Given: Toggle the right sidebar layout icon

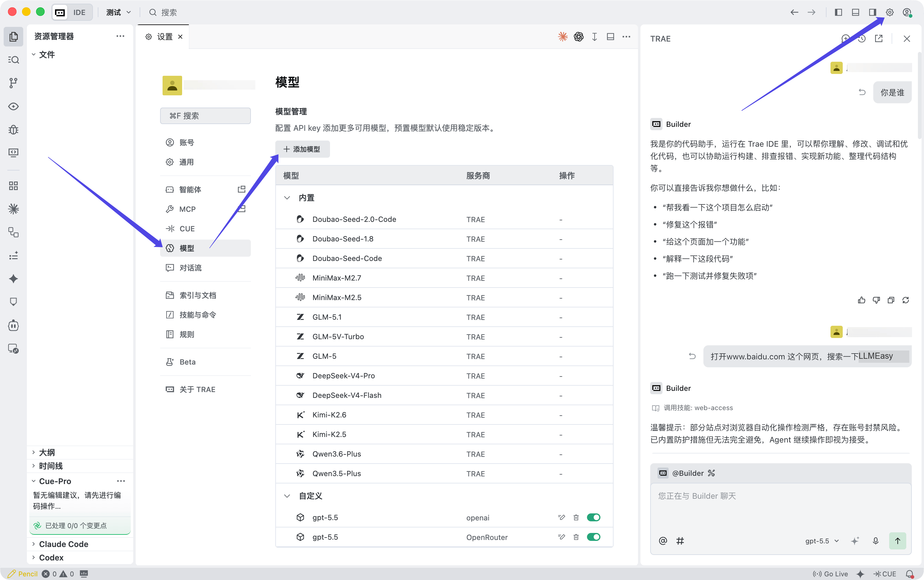Looking at the screenshot, I should [873, 12].
